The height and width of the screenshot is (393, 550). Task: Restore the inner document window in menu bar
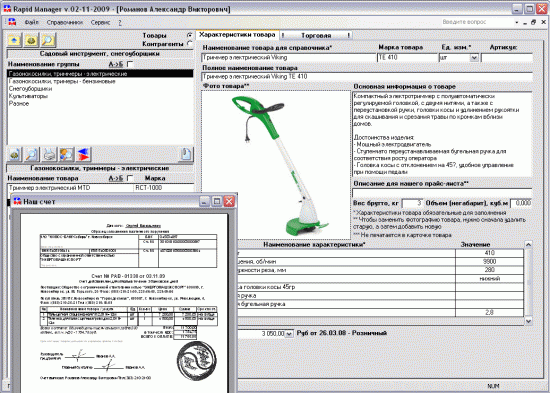534,22
